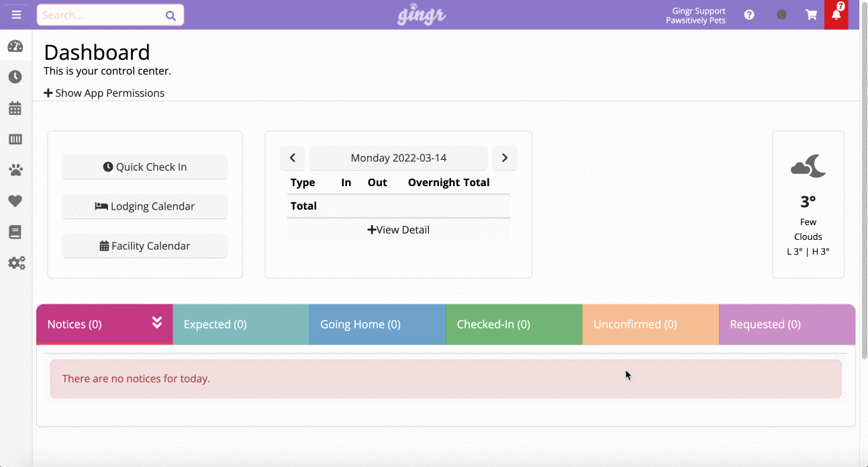Select the Expected (0) tab
This screenshot has height=467, width=868.
click(x=241, y=325)
